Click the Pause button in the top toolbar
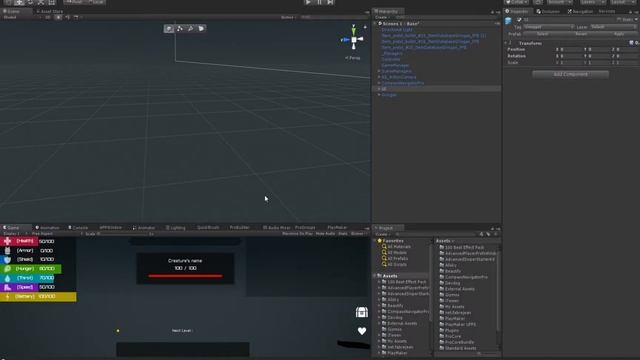640x360 pixels. (320, 2)
